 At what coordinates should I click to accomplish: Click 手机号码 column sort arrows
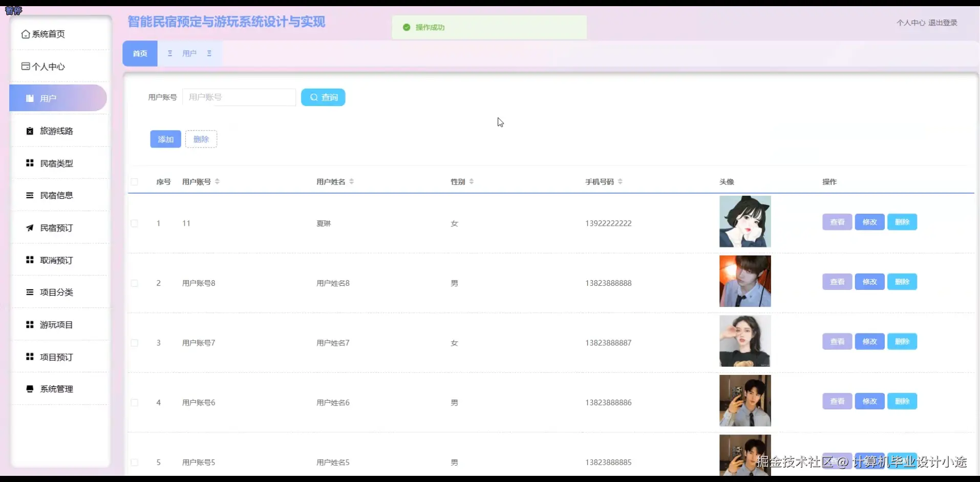pos(620,181)
